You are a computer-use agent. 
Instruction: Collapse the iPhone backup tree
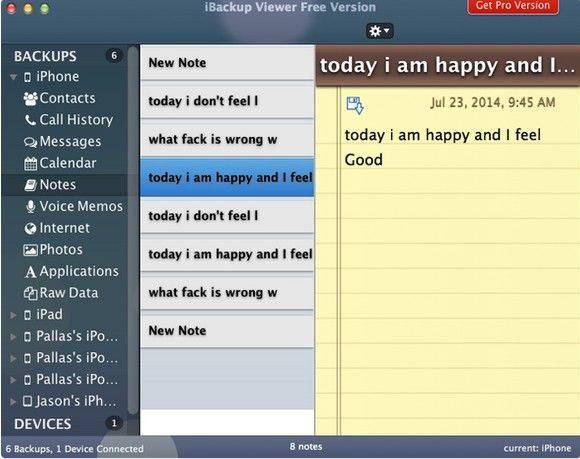click(14, 77)
